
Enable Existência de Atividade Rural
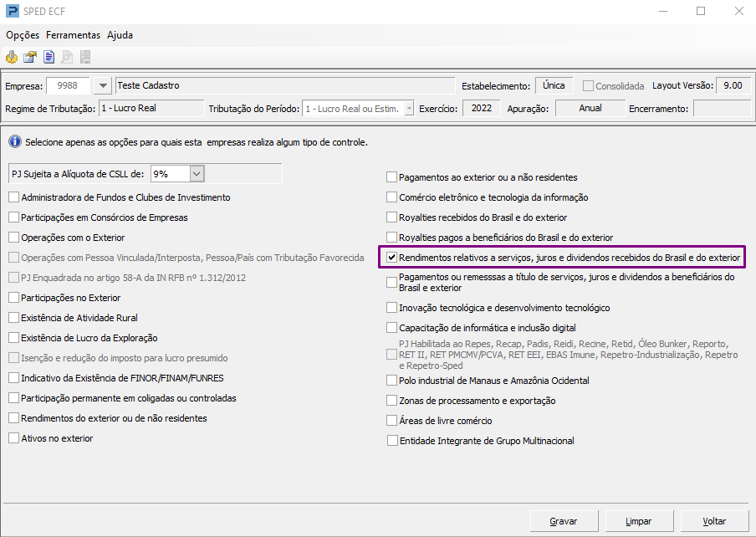click(13, 318)
